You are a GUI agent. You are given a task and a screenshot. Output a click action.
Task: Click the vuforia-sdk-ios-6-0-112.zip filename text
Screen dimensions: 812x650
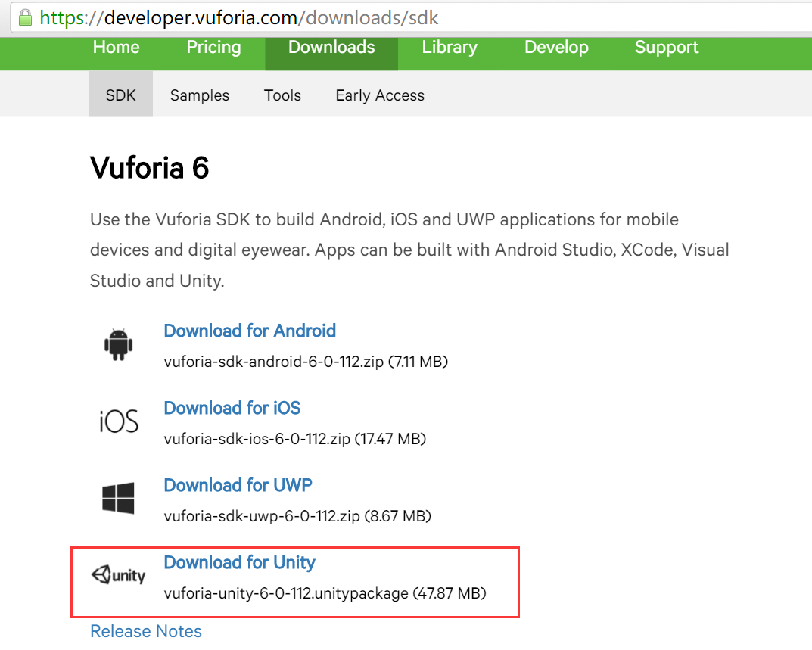[257, 439]
